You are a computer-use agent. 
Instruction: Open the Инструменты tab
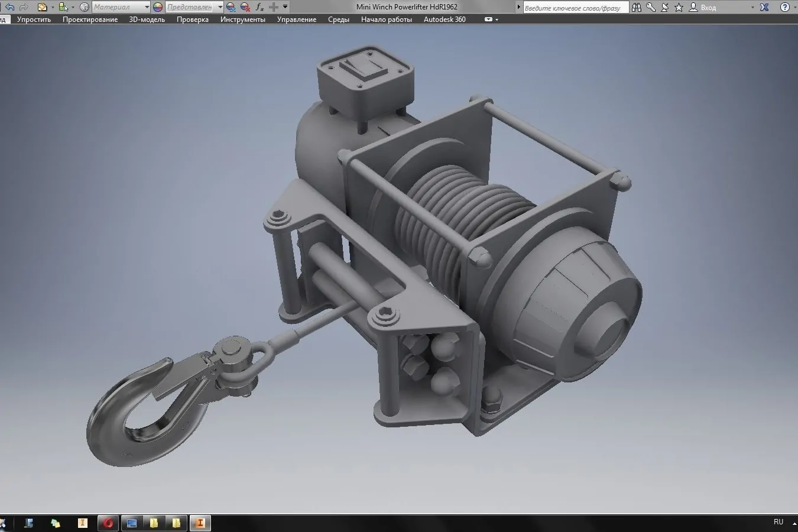click(x=242, y=20)
